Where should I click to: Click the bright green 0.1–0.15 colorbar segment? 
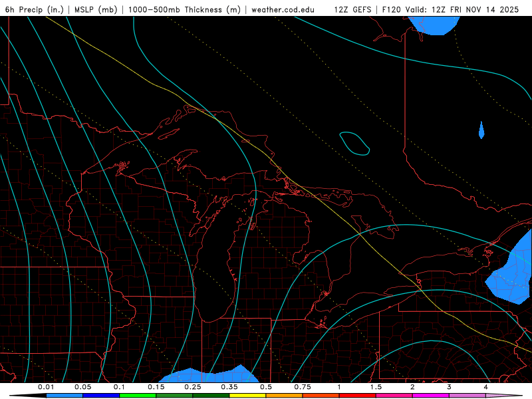(x=138, y=396)
